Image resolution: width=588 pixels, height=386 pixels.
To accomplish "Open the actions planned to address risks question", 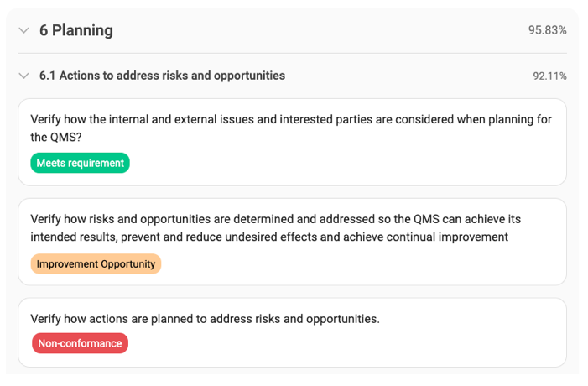I will 205,319.
